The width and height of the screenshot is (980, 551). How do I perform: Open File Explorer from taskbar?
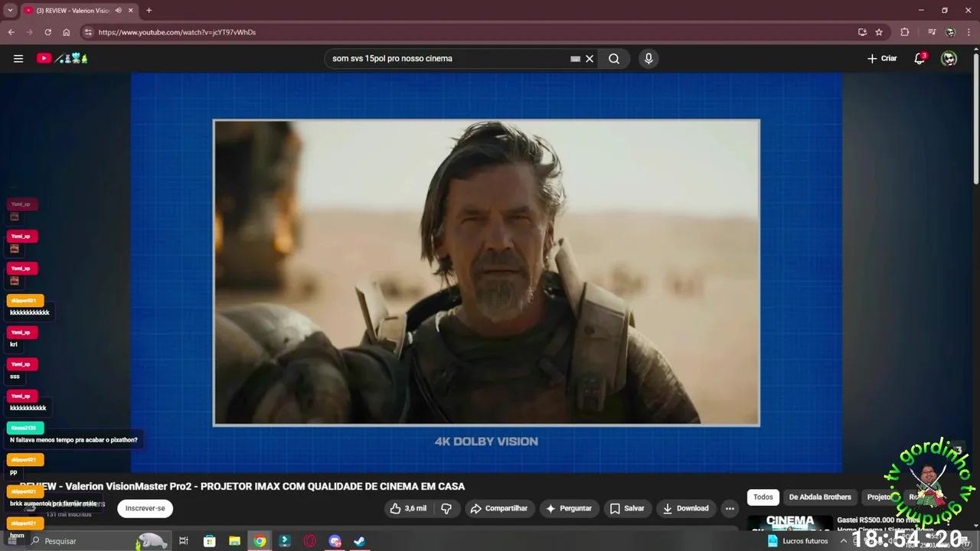[x=234, y=541]
